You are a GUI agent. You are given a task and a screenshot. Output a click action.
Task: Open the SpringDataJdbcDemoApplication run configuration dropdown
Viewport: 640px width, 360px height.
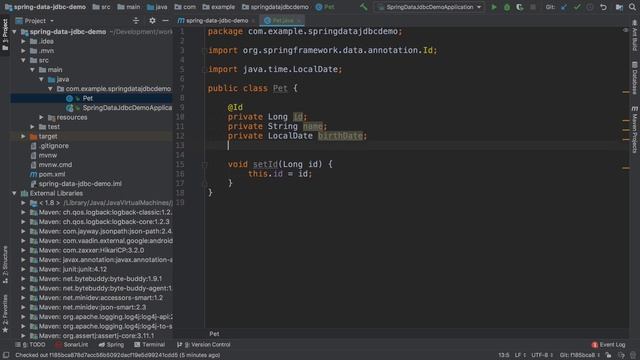[x=430, y=7]
